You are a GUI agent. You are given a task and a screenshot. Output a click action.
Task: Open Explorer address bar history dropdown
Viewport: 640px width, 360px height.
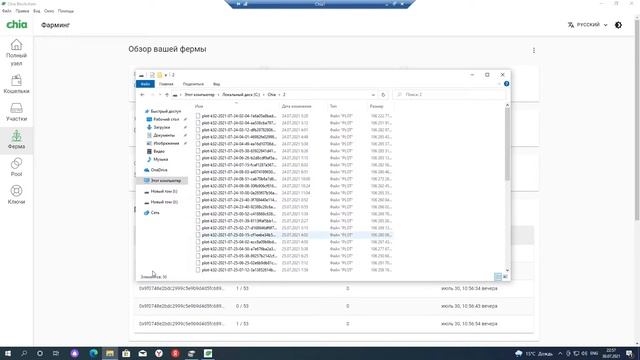pyautogui.click(x=373, y=95)
